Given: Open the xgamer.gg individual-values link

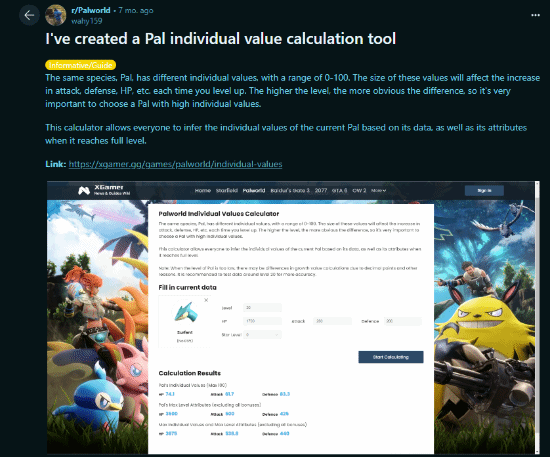Looking at the screenshot, I should (175, 164).
